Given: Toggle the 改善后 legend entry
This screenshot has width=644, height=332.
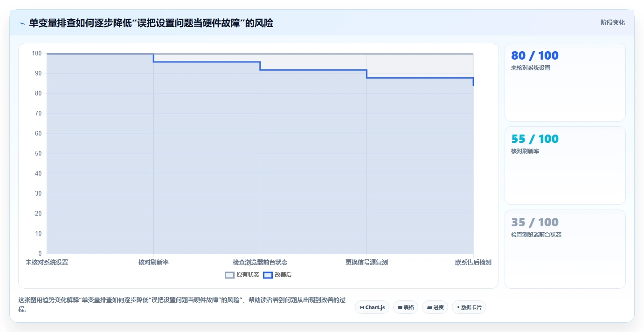Looking at the screenshot, I should click(277, 275).
